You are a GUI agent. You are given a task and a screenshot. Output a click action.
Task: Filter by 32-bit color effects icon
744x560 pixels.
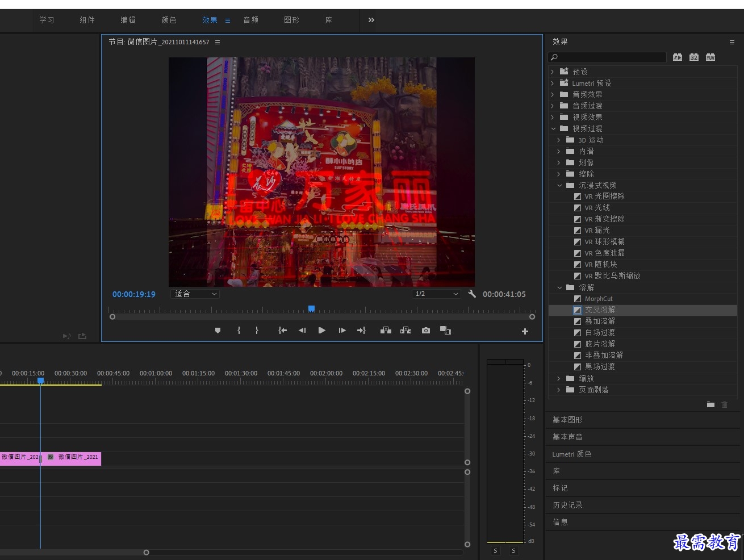click(x=694, y=57)
